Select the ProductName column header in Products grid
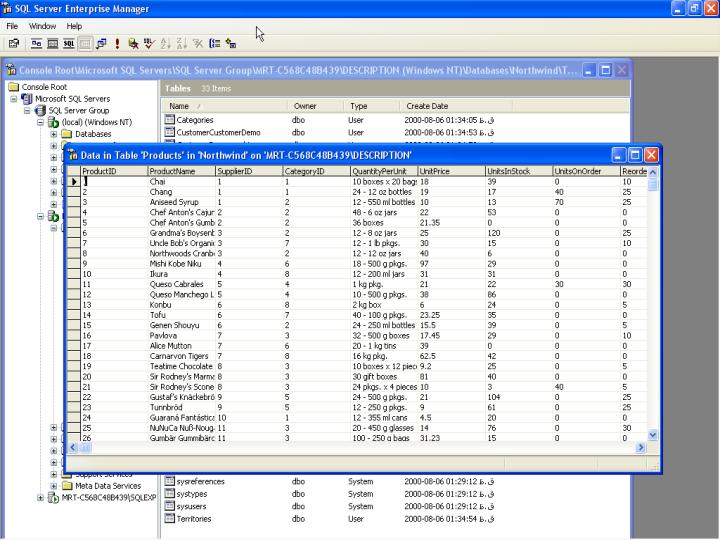720x540 pixels. 181,171
